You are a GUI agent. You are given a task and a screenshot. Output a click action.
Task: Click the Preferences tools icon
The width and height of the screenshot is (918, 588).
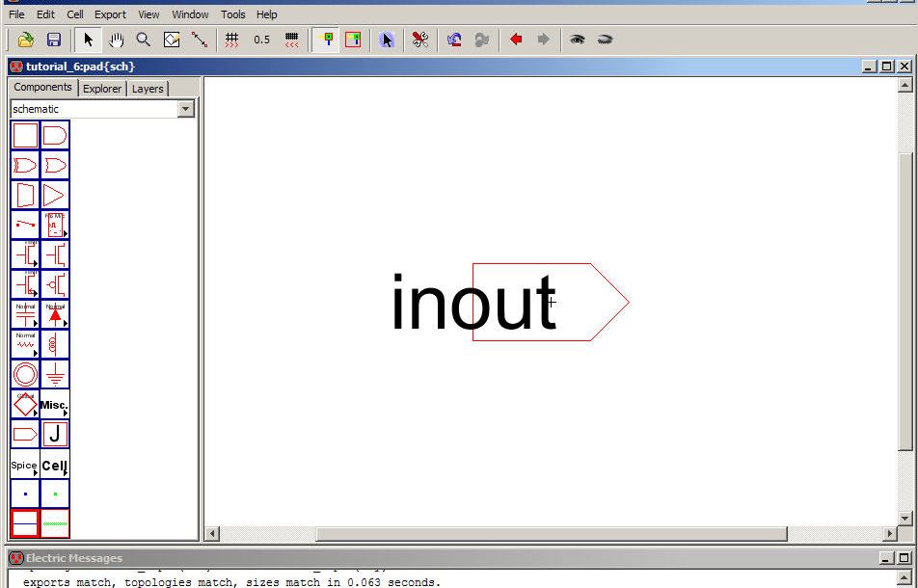(x=420, y=40)
